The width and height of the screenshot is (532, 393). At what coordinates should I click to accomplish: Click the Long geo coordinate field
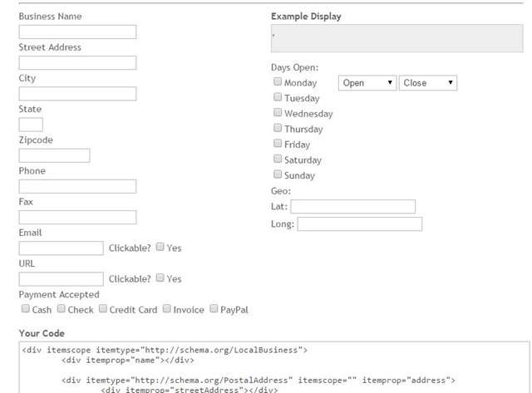(360, 224)
